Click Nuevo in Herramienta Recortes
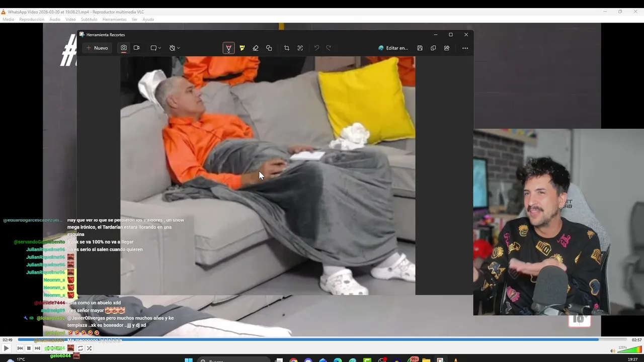The image size is (644, 362). [x=97, y=48]
